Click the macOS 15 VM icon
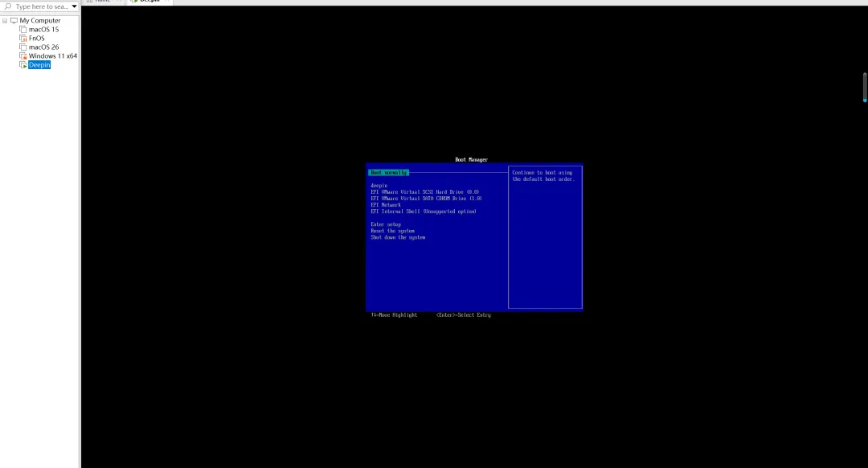 coord(23,30)
